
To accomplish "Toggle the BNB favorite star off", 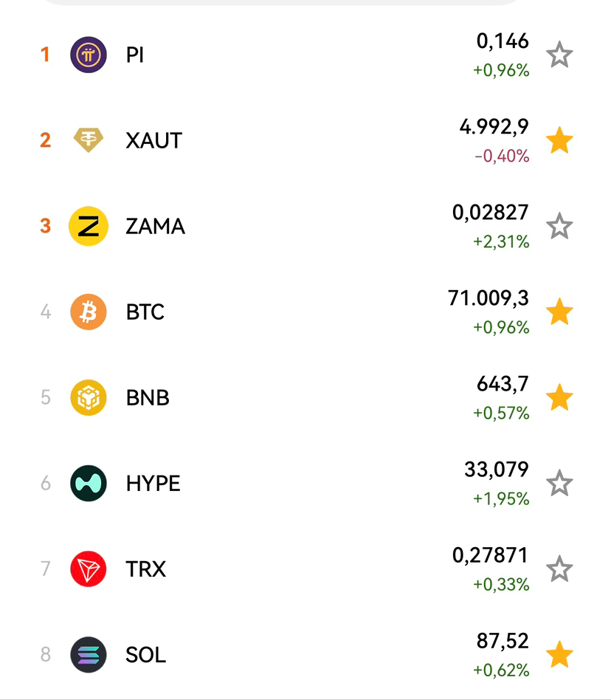I will (x=559, y=397).
